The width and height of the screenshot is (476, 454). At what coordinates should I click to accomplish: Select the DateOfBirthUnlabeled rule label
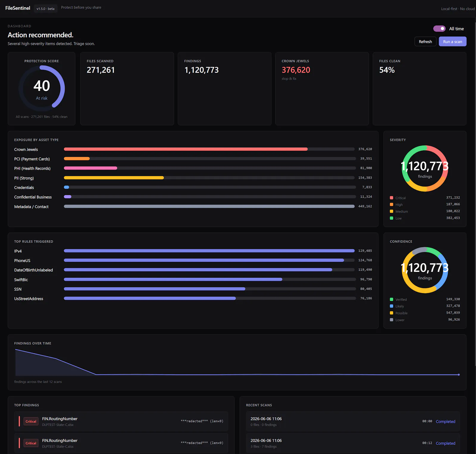[x=34, y=270]
